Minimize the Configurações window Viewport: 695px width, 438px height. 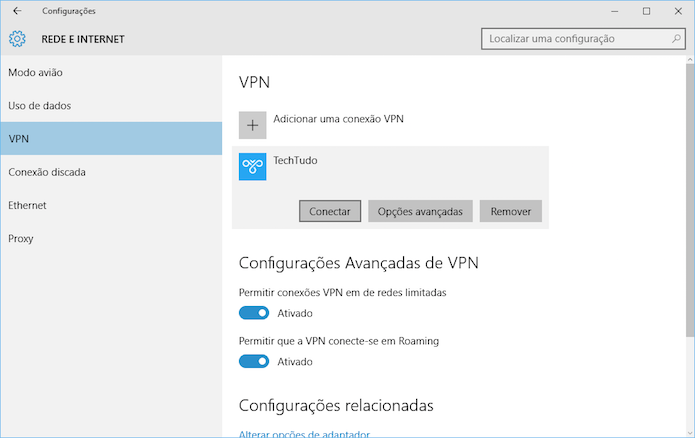click(614, 11)
